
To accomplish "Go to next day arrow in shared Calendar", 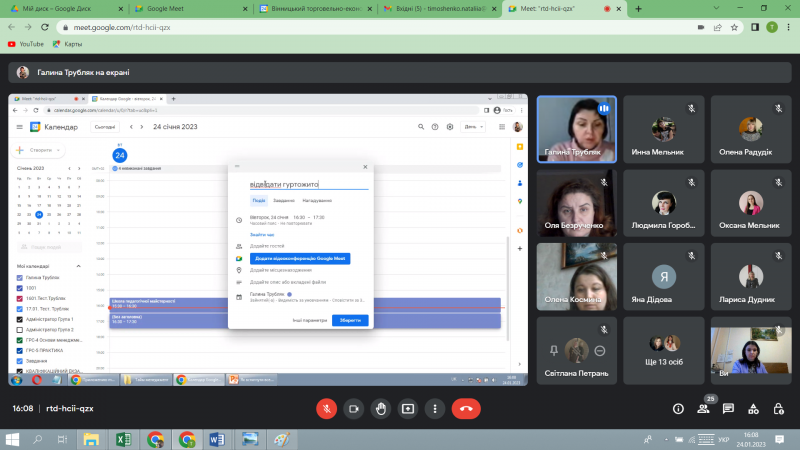I will (142, 127).
